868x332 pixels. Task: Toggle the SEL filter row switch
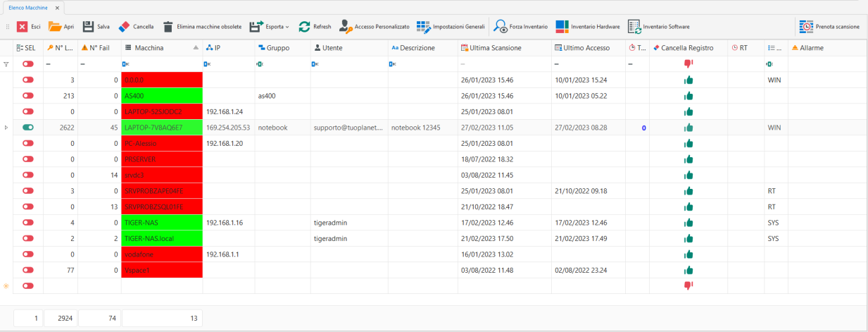[28, 64]
